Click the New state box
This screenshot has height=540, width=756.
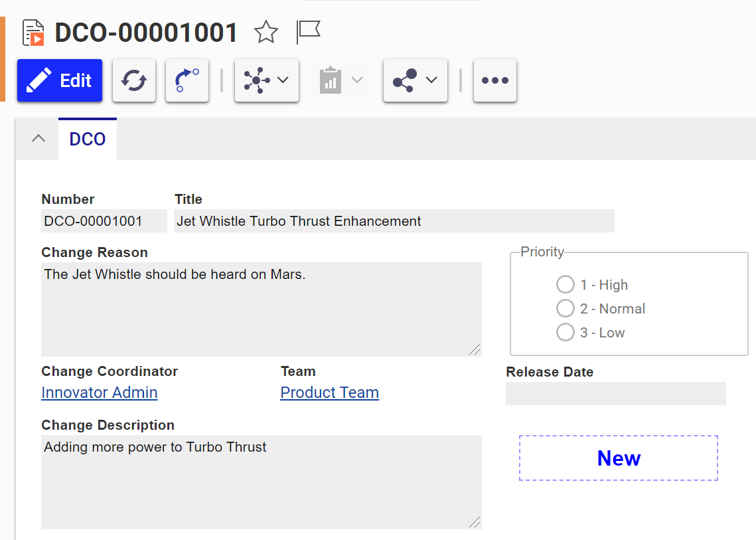point(619,458)
